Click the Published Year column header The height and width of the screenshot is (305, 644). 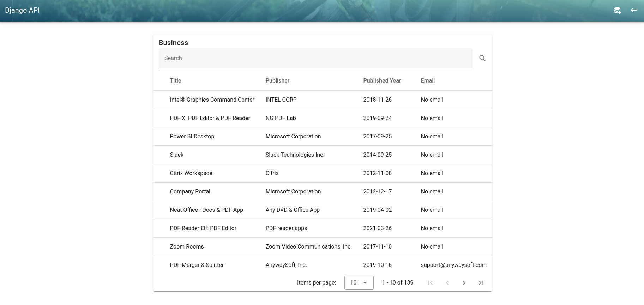(382, 81)
